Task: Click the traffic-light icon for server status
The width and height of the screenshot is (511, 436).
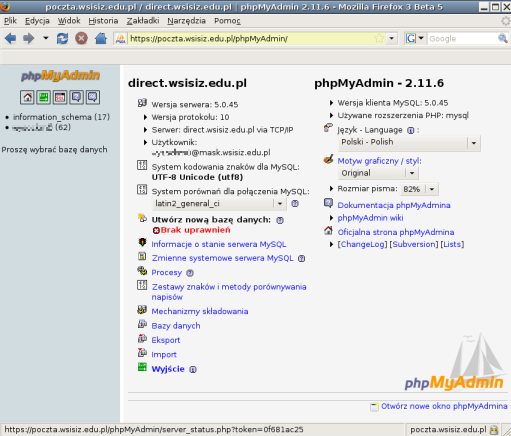Action: [142, 242]
